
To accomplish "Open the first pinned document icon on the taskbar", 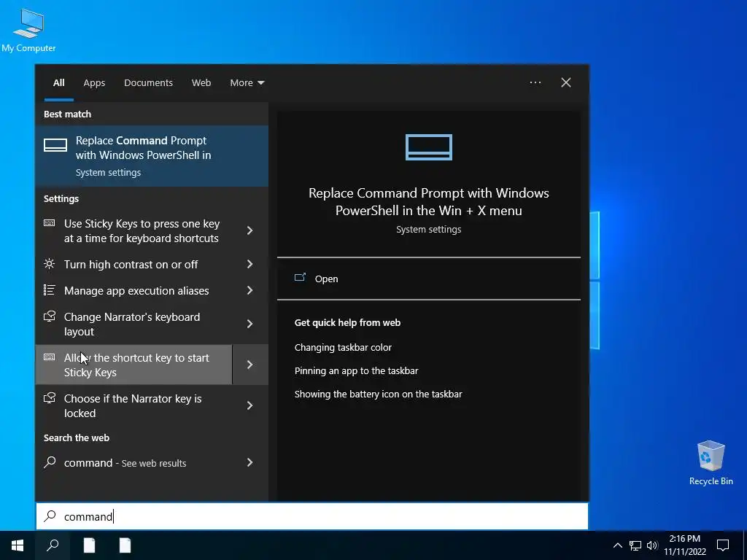I will (x=89, y=545).
